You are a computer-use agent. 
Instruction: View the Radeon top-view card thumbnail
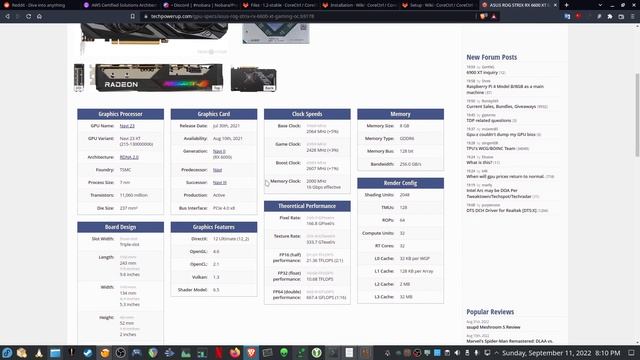[x=156, y=78]
